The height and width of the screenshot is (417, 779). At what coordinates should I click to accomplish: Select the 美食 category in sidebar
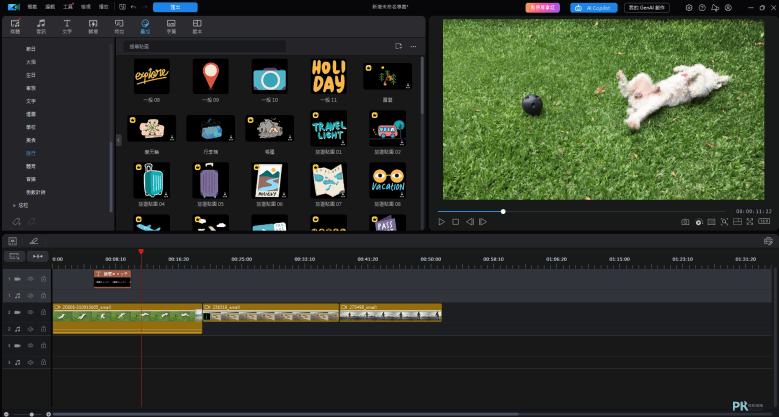pyautogui.click(x=31, y=140)
